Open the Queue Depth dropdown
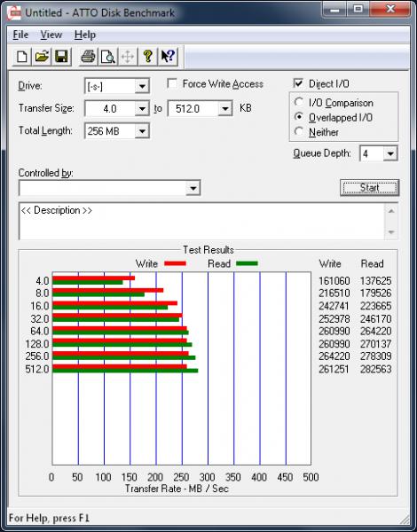Screen dimensions: 417x532 (x=390, y=154)
